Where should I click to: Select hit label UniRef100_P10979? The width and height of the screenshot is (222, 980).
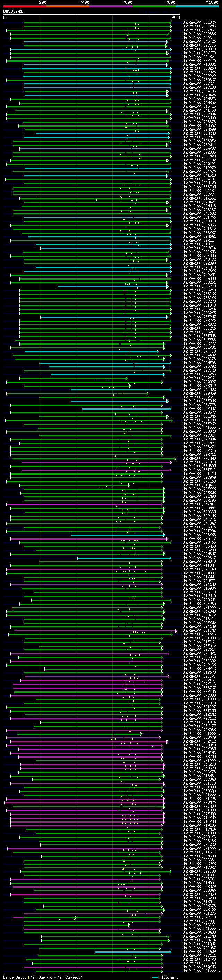point(199,168)
